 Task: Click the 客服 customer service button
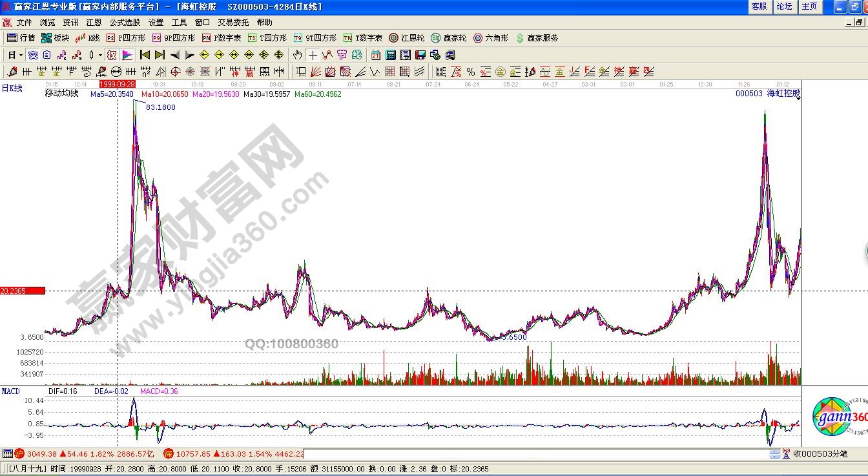[759, 6]
